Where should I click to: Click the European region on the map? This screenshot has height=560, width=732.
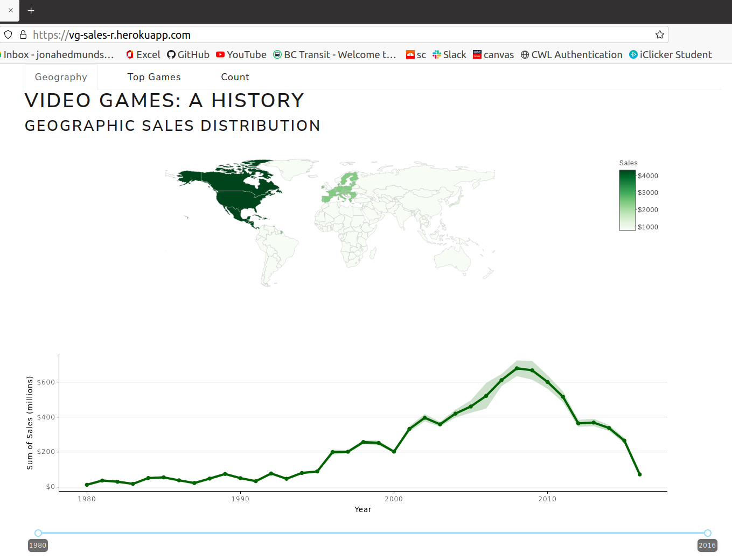pyautogui.click(x=340, y=188)
